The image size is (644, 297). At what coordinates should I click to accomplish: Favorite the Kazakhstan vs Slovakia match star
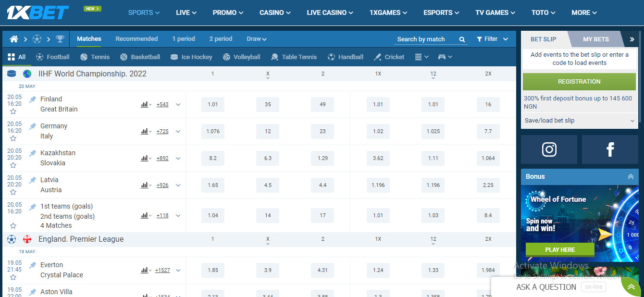tap(13, 165)
